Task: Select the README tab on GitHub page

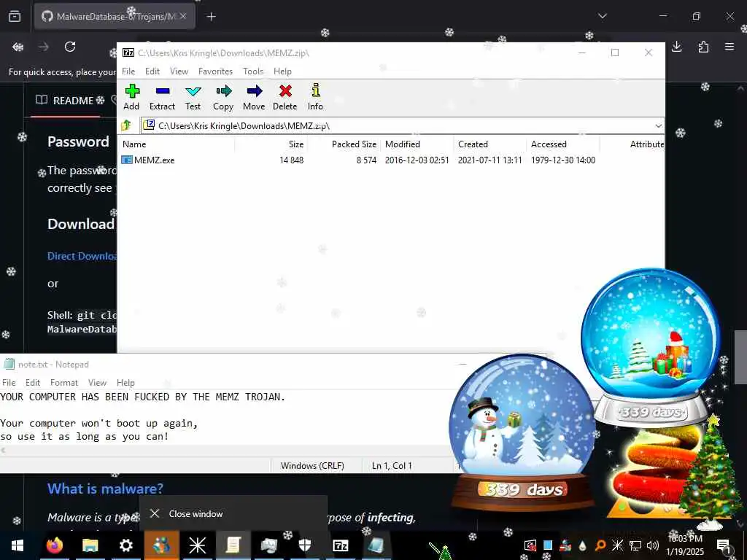Action: click(x=65, y=101)
